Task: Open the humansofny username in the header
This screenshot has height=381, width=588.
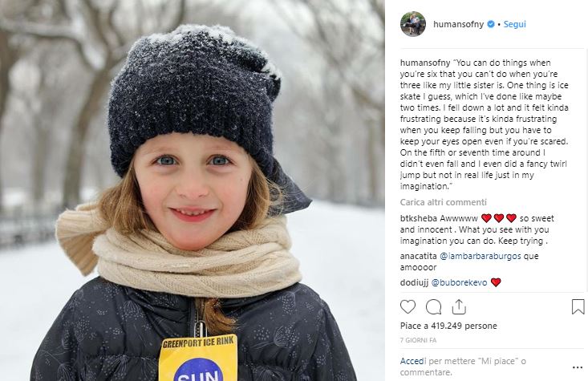Action: tap(458, 24)
